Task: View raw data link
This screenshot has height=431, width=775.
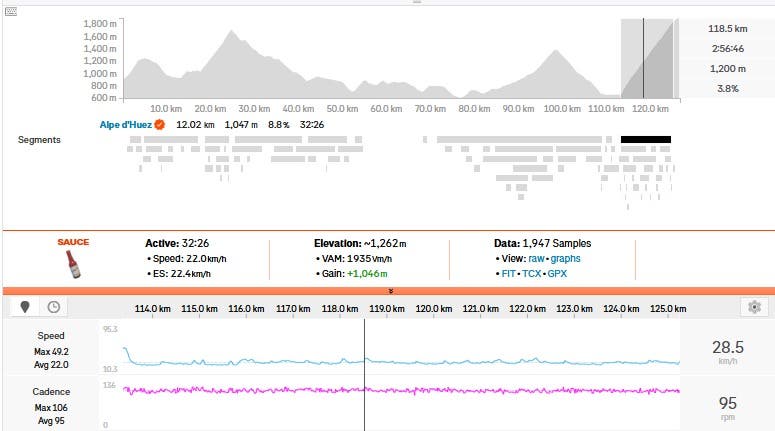Action: [x=536, y=259]
